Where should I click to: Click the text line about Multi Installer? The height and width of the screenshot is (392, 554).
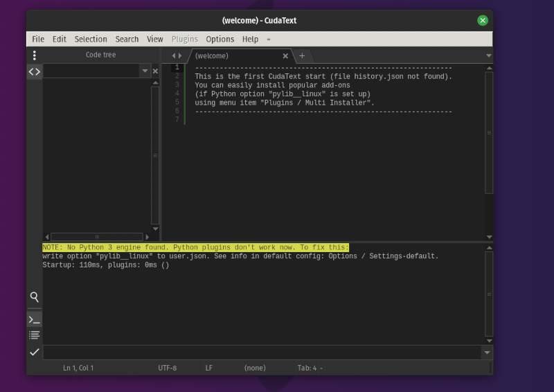coord(285,103)
